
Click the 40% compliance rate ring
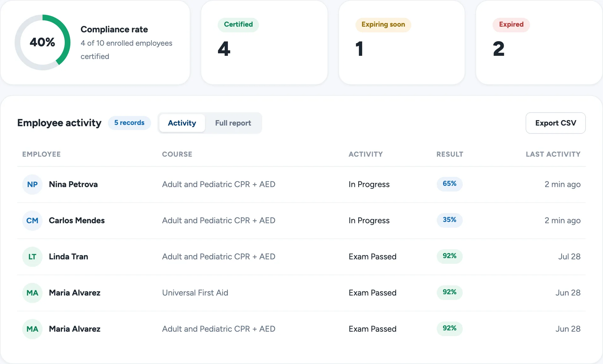click(x=43, y=42)
